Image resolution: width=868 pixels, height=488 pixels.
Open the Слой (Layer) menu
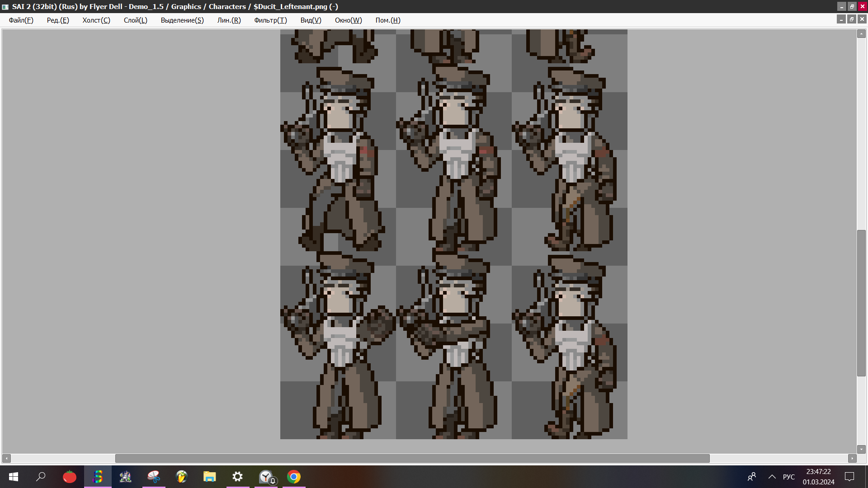pyautogui.click(x=135, y=20)
